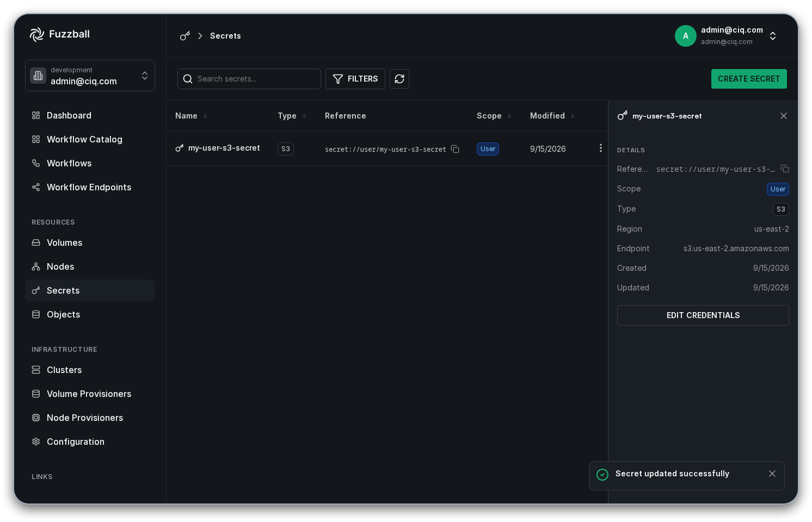Open the three-dot row actions menu
The width and height of the screenshot is (812, 522).
click(600, 148)
